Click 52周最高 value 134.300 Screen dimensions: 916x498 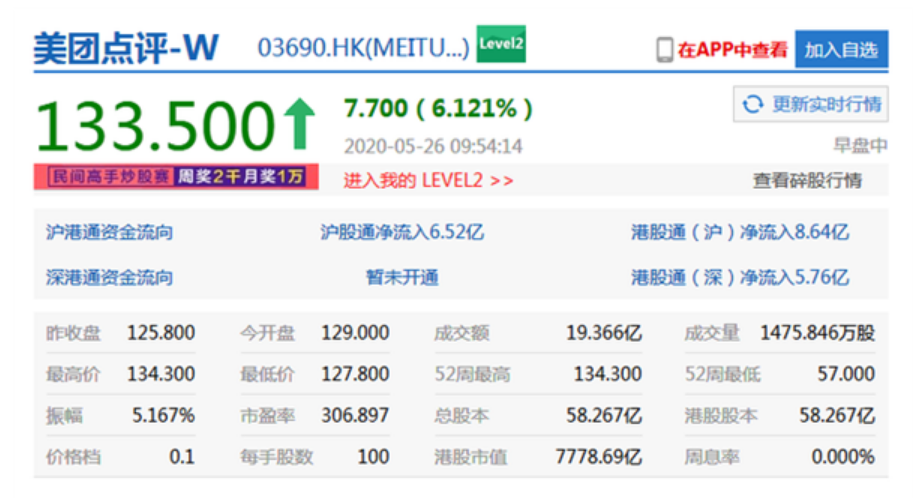(608, 374)
